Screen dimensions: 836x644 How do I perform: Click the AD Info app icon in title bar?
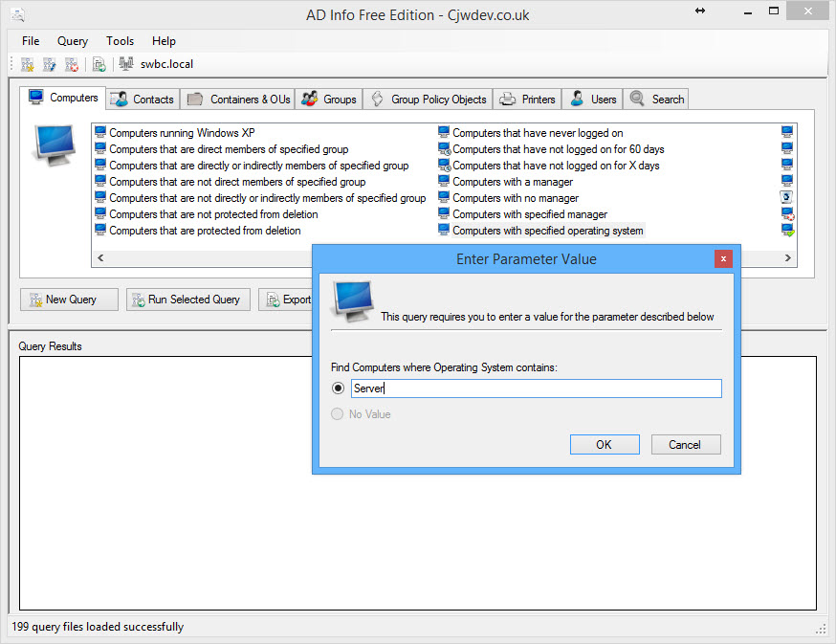coord(17,14)
